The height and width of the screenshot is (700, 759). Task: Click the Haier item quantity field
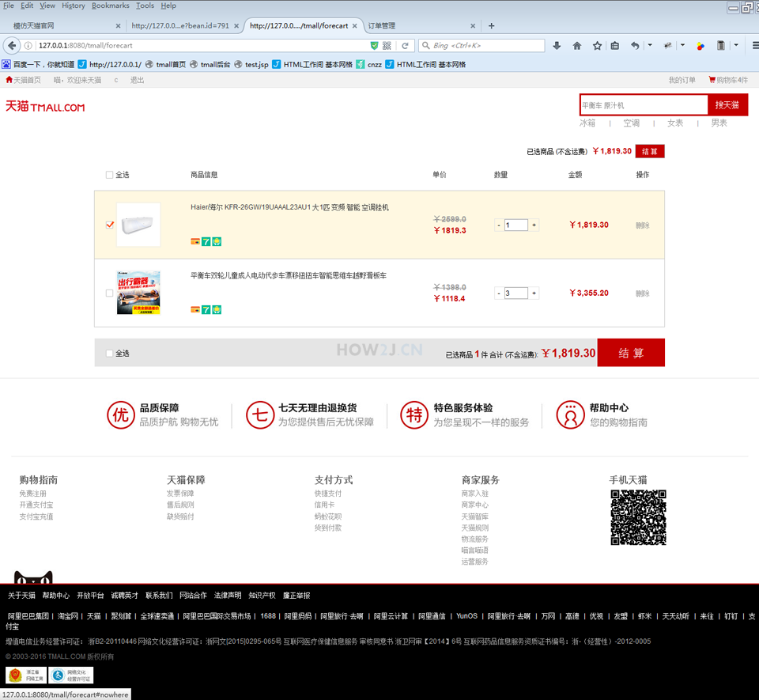(x=516, y=225)
